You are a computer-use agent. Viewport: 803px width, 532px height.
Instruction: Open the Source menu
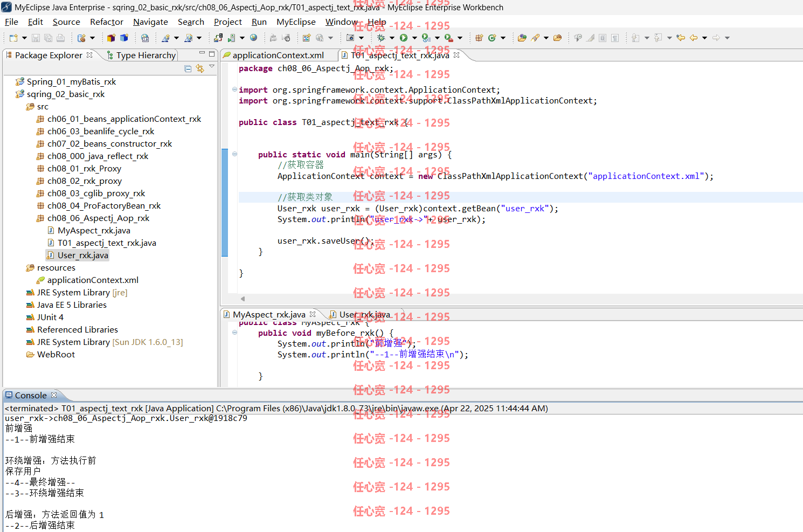66,22
